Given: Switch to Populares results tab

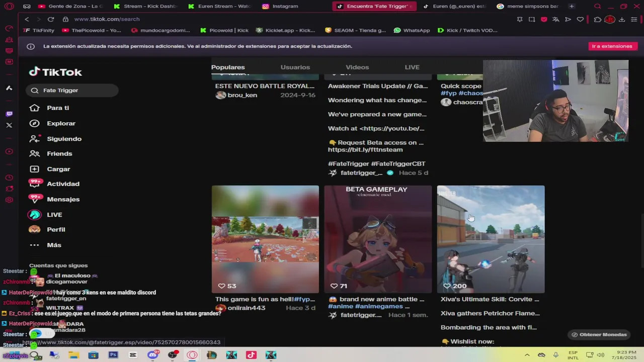Looking at the screenshot, I should click(x=228, y=67).
